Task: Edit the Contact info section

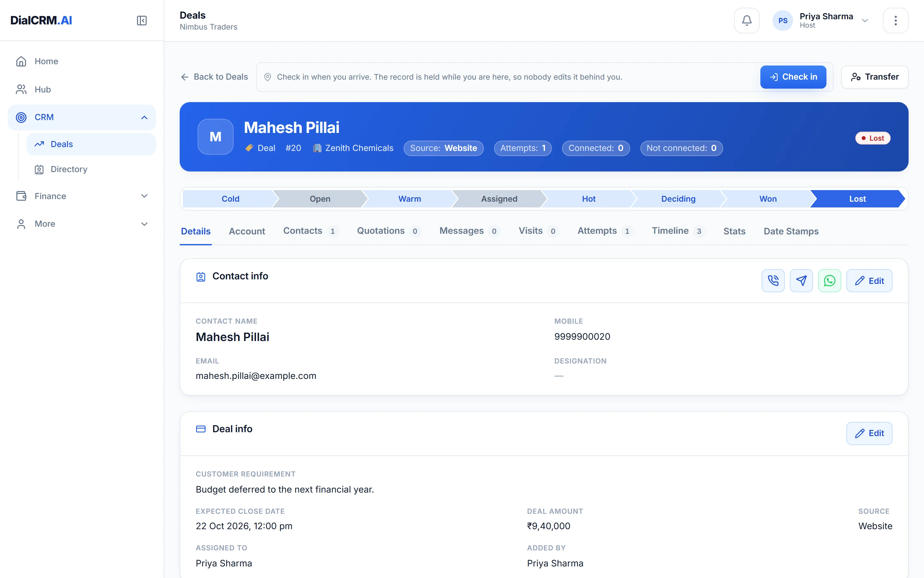Action: pyautogui.click(x=869, y=281)
